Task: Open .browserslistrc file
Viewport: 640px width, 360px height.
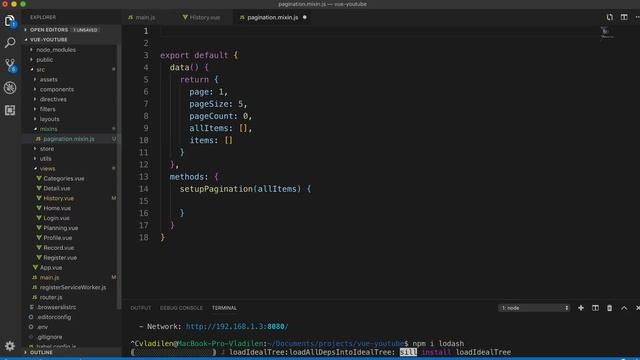Action: click(56, 307)
